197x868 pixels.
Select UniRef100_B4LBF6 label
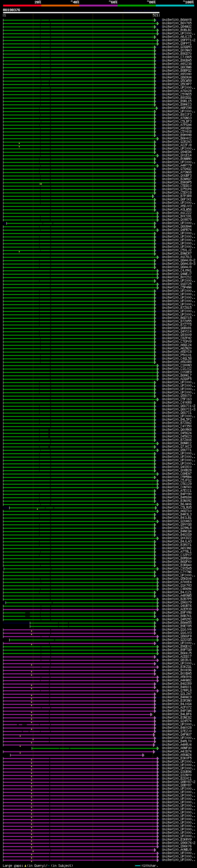177,714
